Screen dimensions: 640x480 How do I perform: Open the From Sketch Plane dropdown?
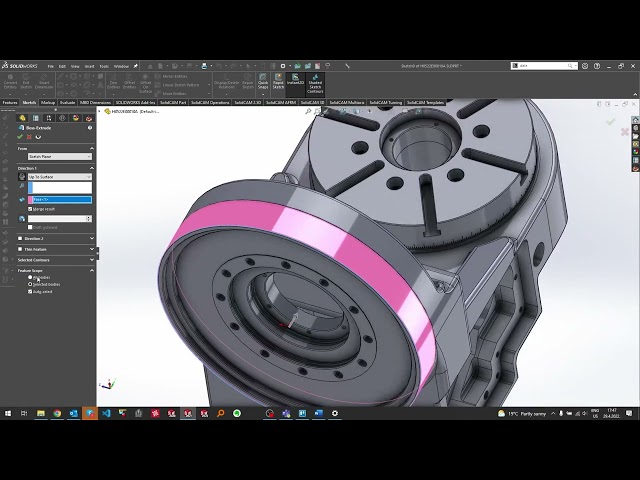60,156
